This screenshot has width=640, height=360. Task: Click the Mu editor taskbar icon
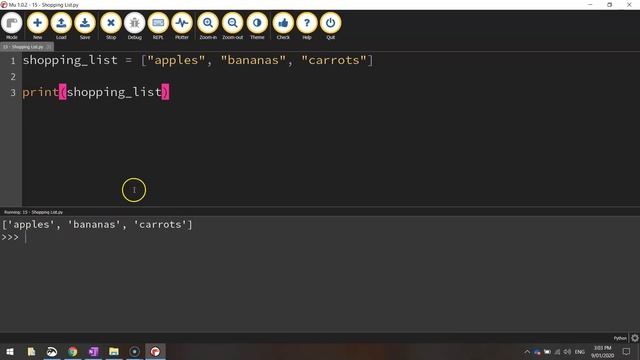tap(155, 351)
